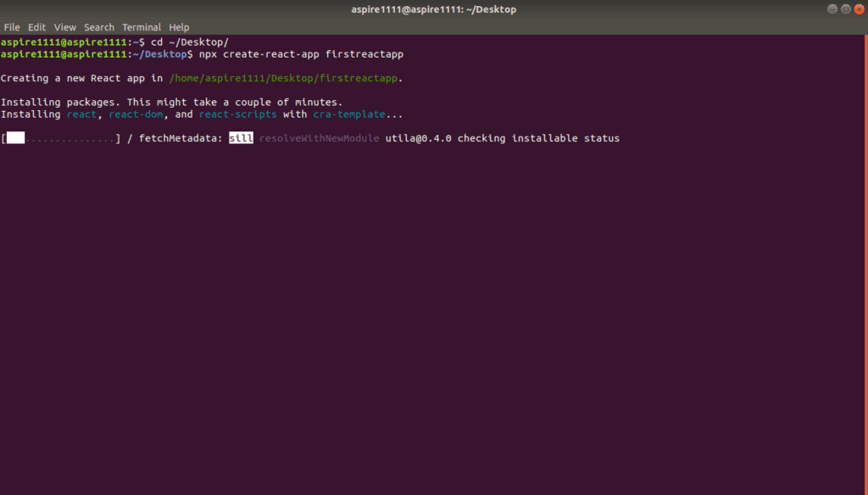Open the Terminal menu
Image resolution: width=868 pixels, height=495 pixels.
(142, 27)
